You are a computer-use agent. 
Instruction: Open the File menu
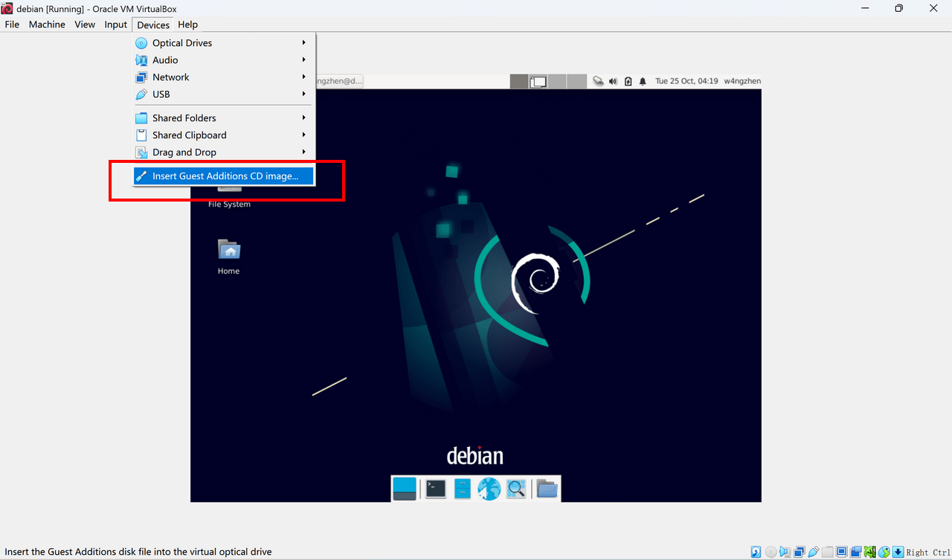click(x=12, y=25)
